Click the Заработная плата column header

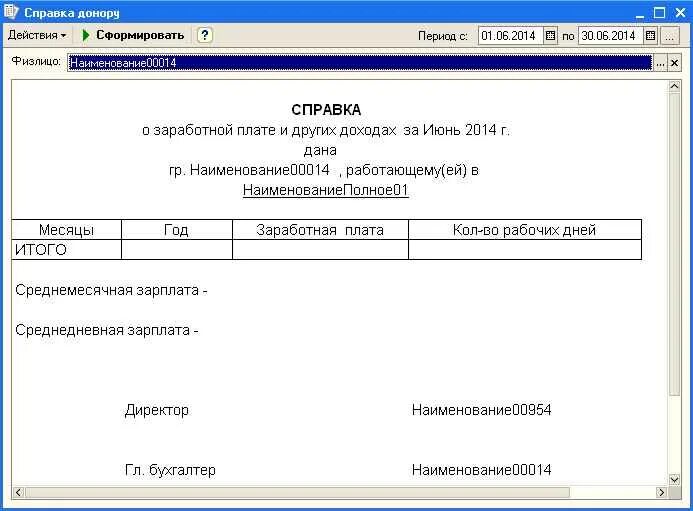click(x=320, y=230)
